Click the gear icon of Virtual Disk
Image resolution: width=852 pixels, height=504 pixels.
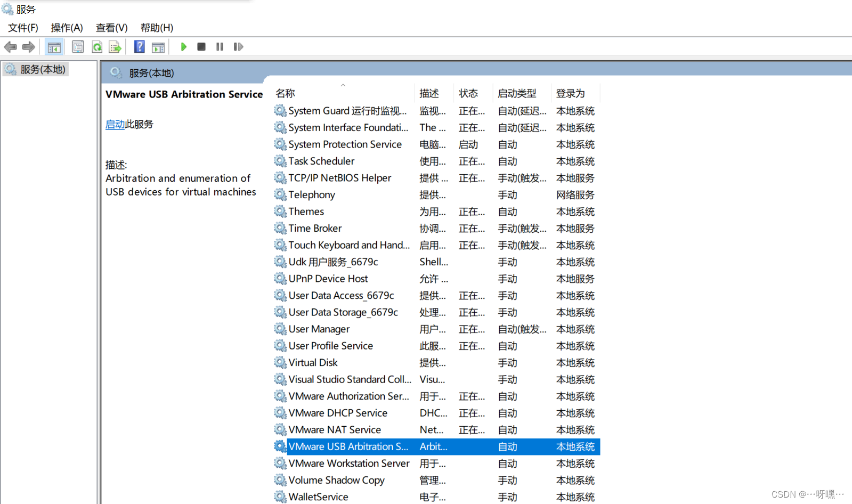click(x=280, y=362)
